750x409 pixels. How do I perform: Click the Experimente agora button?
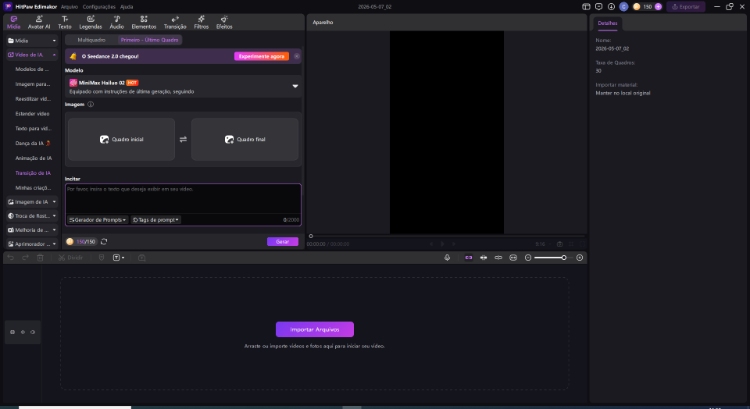(261, 56)
